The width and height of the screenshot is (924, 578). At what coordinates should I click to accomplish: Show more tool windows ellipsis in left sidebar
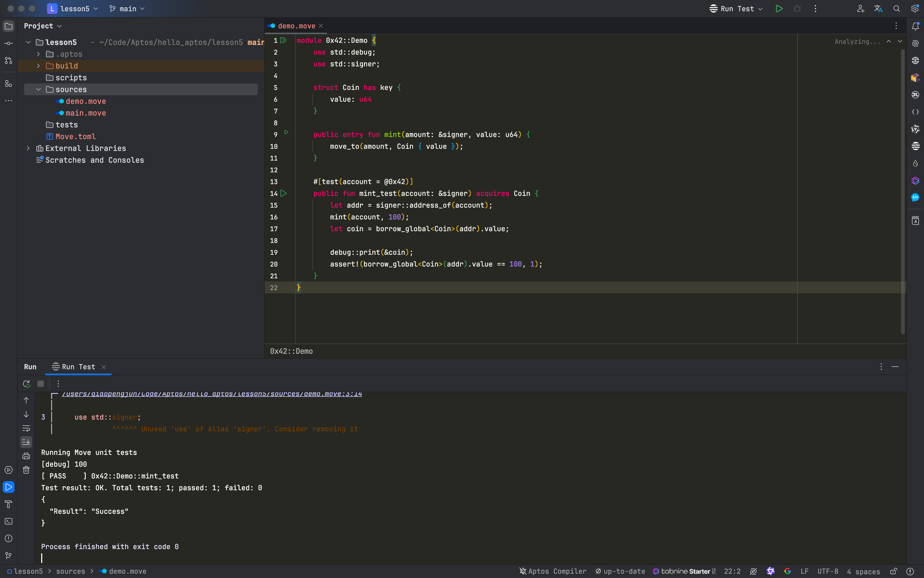[x=8, y=101]
